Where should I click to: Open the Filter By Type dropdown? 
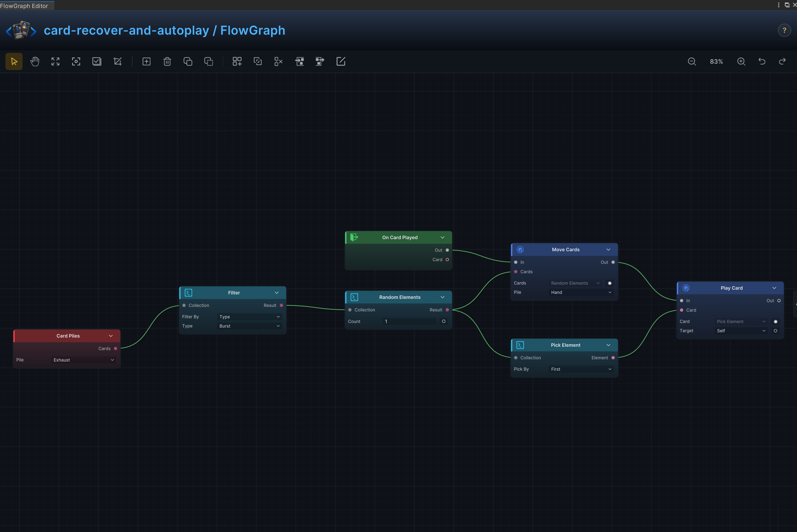[249, 316]
